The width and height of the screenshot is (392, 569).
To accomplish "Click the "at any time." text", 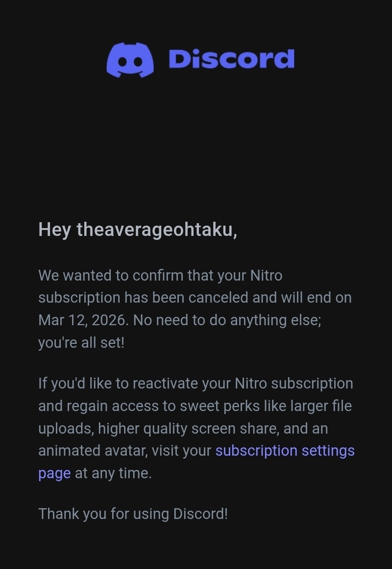I will (113, 473).
